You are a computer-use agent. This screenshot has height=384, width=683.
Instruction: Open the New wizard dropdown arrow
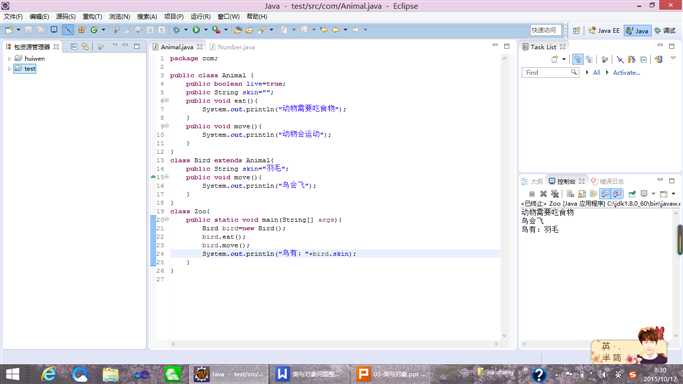point(18,30)
